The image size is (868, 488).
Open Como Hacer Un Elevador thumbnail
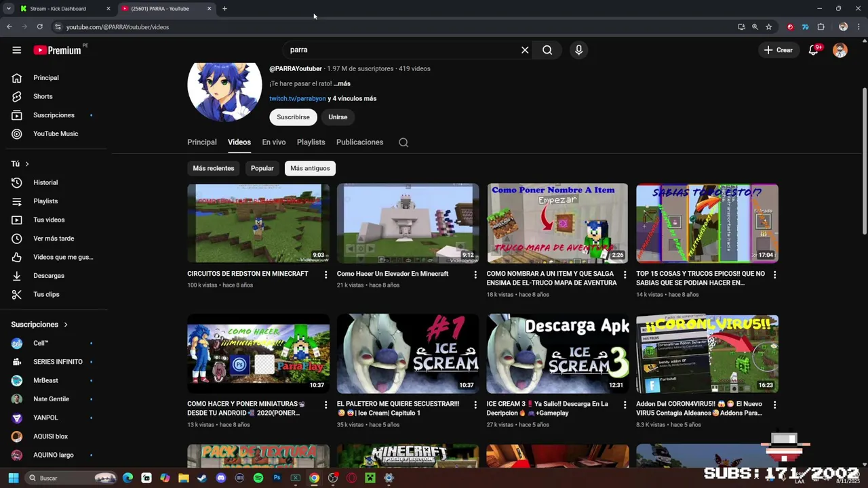pos(408,223)
